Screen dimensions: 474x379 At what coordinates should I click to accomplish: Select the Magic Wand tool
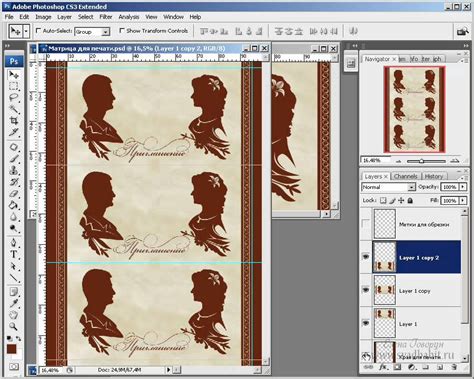pos(14,109)
